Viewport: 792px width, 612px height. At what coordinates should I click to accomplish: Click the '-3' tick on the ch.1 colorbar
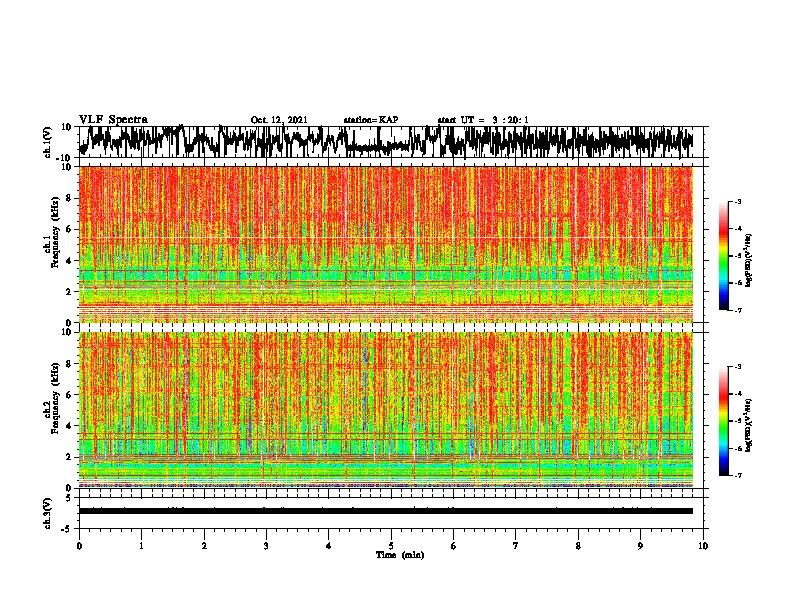coord(738,201)
